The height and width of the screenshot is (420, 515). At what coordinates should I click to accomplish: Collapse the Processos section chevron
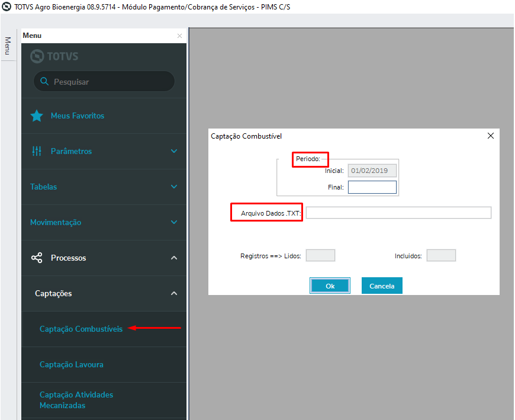click(x=174, y=258)
